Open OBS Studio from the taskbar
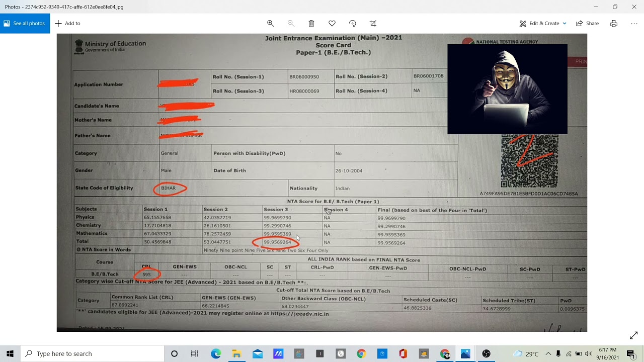Viewport: 644px width, 362px height. click(486, 353)
